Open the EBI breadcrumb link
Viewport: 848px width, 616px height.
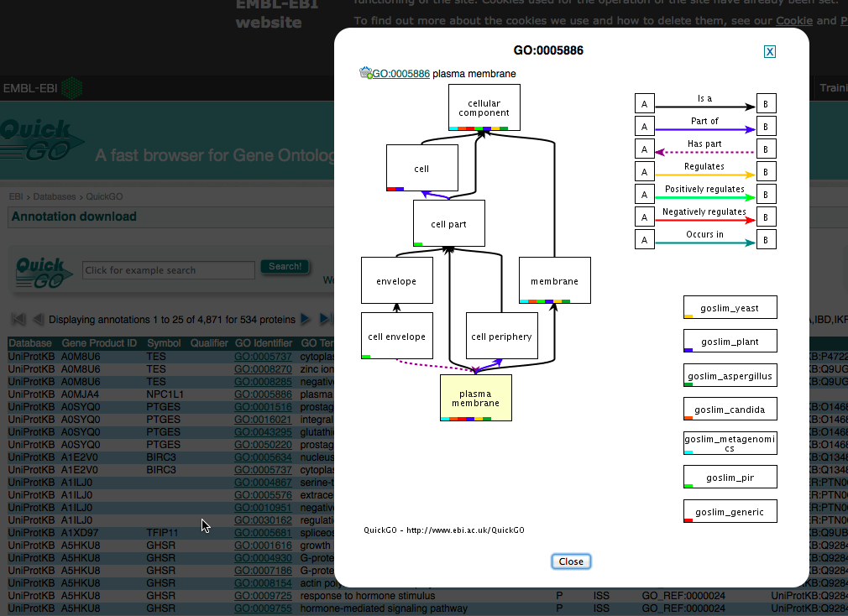(x=16, y=196)
